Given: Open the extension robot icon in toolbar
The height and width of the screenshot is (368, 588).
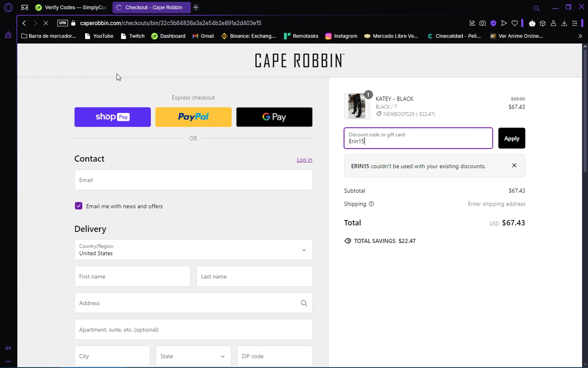Looking at the screenshot, I should click(x=532, y=23).
